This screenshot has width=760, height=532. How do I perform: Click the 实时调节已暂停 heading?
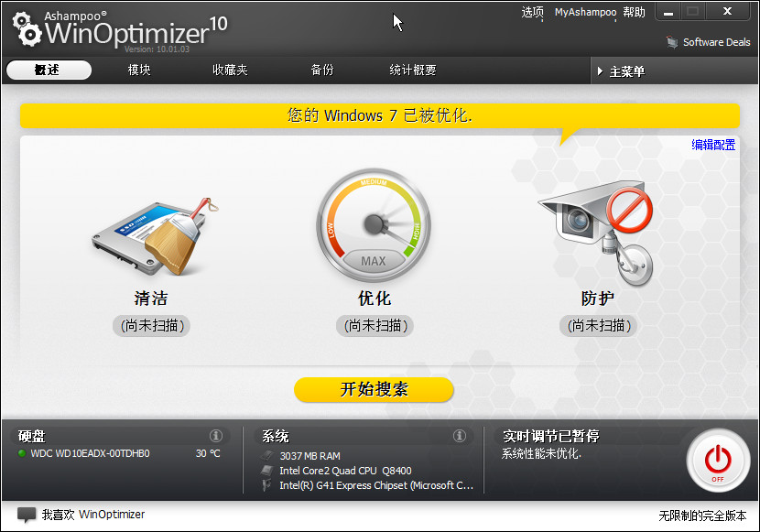coord(551,436)
